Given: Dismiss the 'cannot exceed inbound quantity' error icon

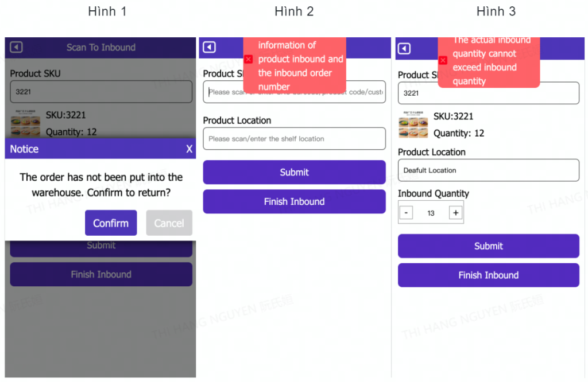Looking at the screenshot, I should 443,60.
